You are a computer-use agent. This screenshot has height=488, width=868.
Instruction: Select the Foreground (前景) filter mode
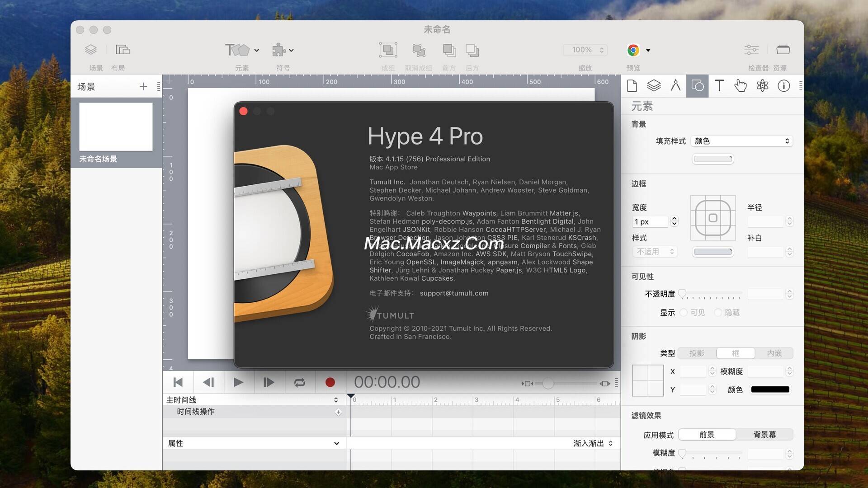tap(707, 435)
